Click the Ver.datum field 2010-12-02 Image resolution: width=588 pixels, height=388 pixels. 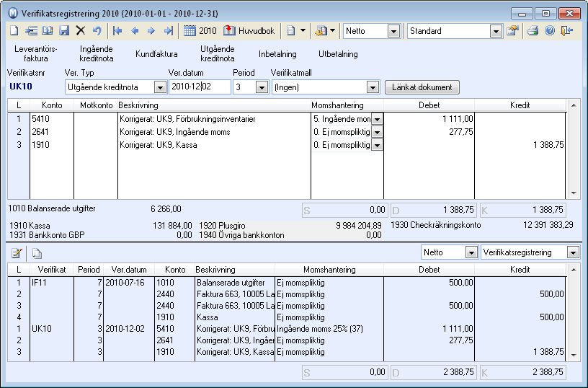click(x=200, y=87)
